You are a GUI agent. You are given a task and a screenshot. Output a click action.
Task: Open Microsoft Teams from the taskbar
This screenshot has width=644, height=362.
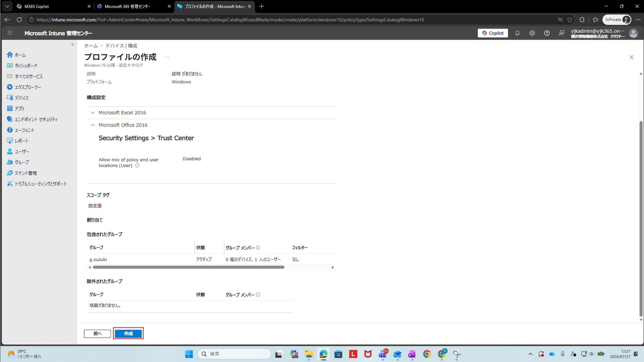tap(383, 354)
